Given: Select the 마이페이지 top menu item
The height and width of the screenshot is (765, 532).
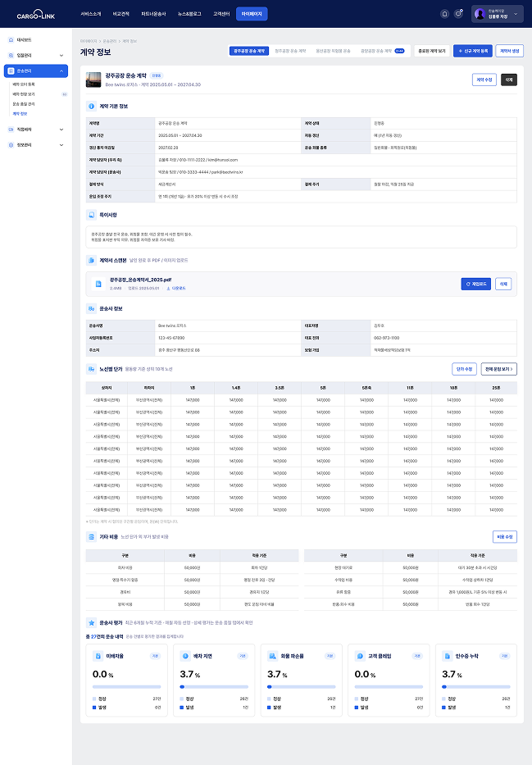Looking at the screenshot, I should coord(252,14).
